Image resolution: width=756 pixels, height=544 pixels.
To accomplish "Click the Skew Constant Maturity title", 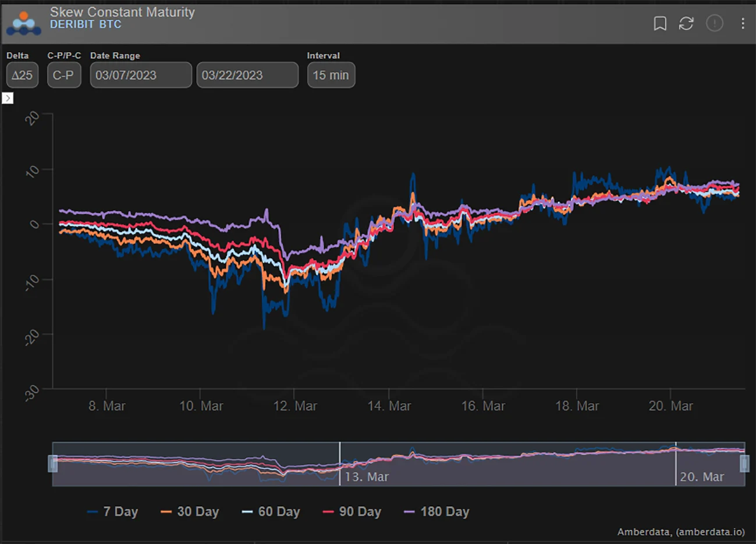I will point(122,12).
